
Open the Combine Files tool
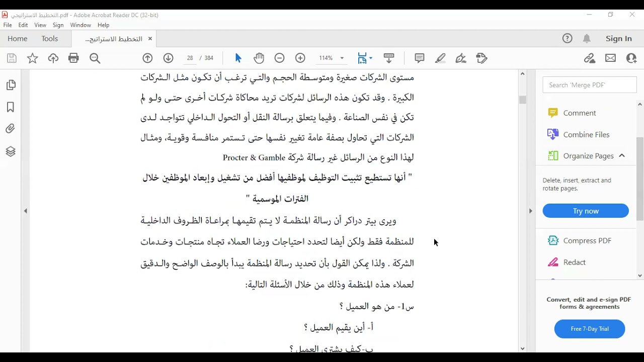[x=579, y=134]
